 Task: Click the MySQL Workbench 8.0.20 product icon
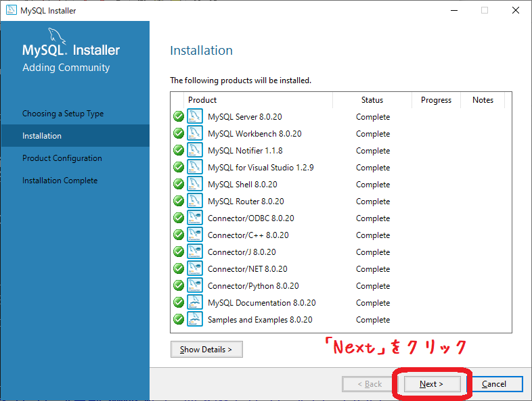(195, 133)
